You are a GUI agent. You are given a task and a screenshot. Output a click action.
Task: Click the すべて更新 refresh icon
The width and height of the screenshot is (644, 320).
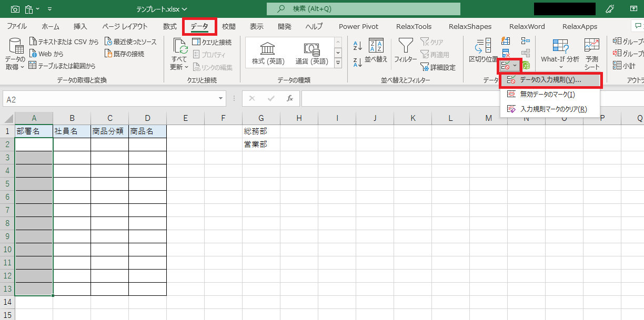click(x=180, y=46)
